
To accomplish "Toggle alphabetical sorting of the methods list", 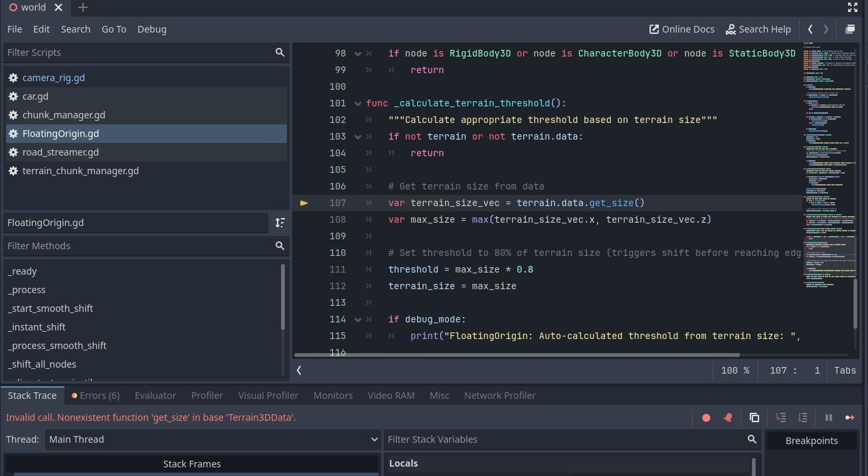I will tap(280, 223).
